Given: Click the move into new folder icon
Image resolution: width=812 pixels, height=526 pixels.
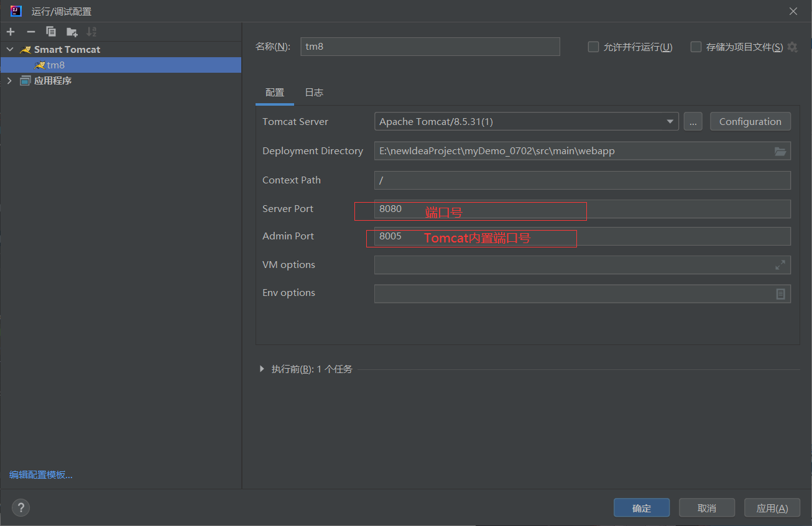Looking at the screenshot, I should click(x=72, y=32).
